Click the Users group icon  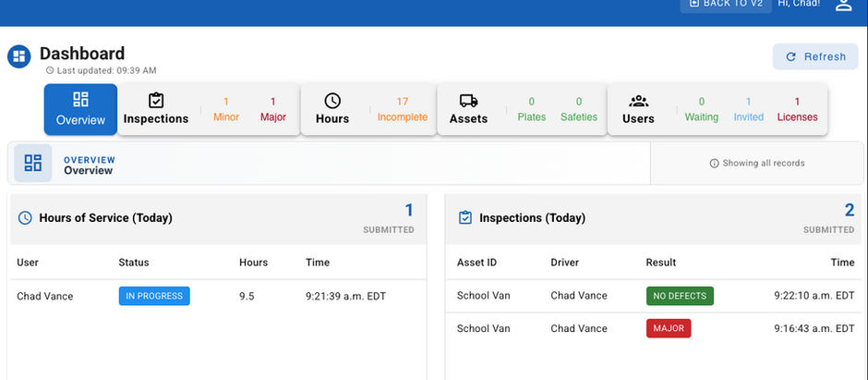pos(638,101)
